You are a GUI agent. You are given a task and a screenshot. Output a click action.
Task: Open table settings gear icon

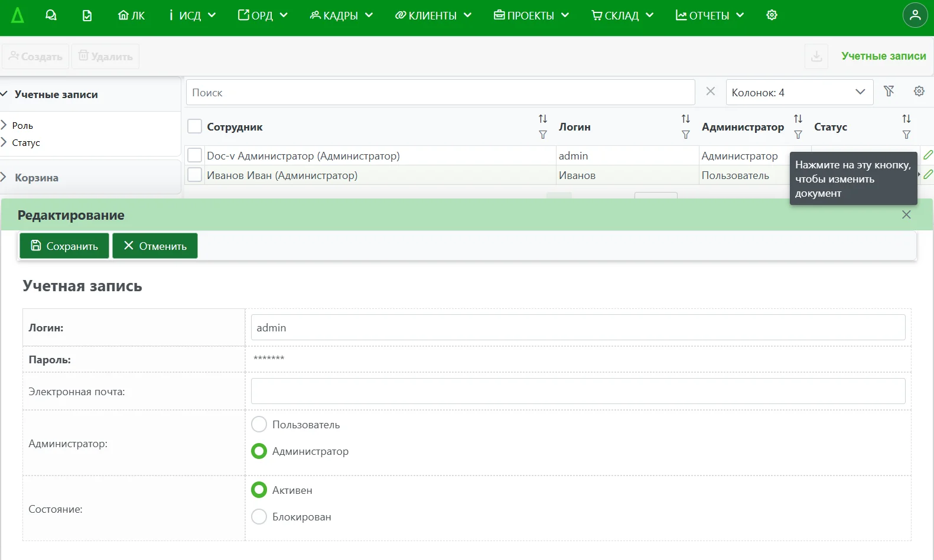pos(919,91)
